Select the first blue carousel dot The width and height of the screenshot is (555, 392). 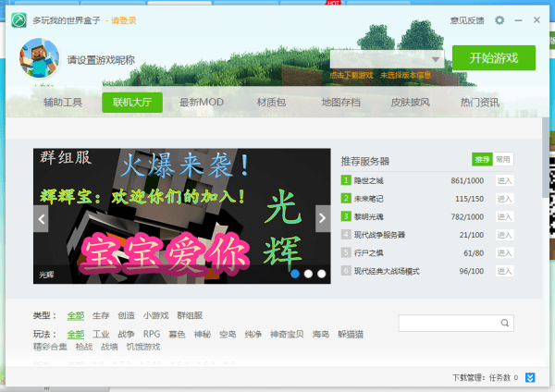click(295, 274)
